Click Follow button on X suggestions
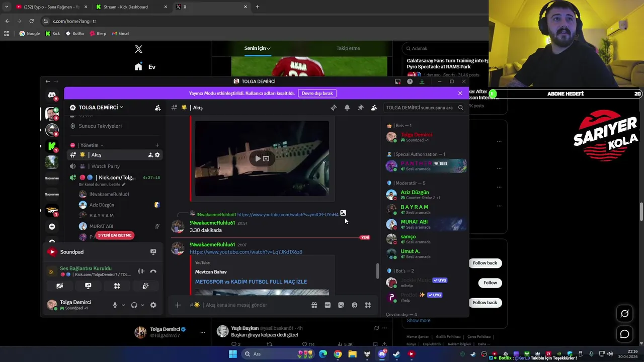Viewport: 644px width, 362px height. pos(490,283)
